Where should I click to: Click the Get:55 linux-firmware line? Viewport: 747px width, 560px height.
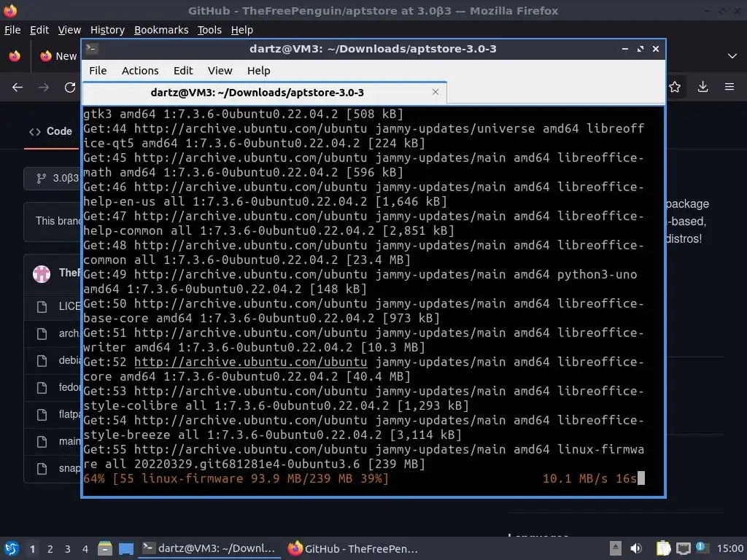364,456
